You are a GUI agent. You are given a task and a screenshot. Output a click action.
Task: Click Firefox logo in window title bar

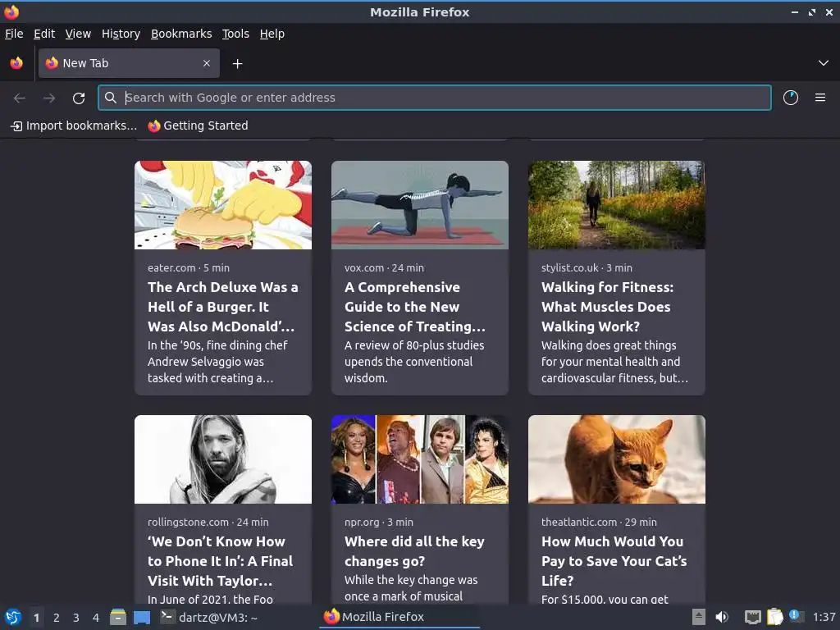(x=11, y=11)
